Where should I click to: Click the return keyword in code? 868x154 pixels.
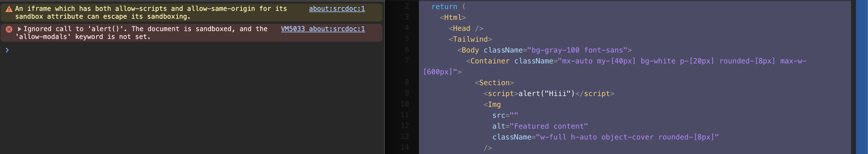[x=444, y=7]
